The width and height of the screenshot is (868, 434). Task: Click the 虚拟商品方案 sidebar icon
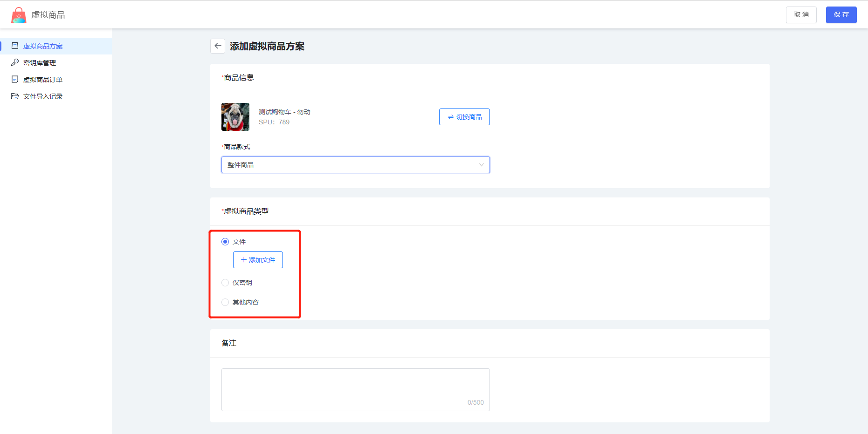pyautogui.click(x=15, y=46)
